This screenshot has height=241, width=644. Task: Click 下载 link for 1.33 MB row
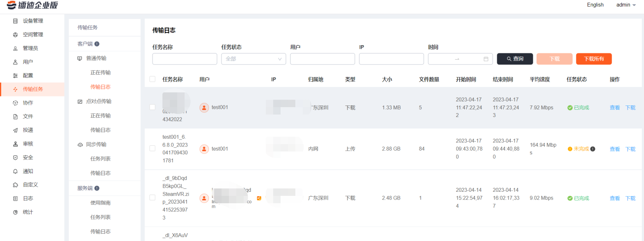(630, 108)
